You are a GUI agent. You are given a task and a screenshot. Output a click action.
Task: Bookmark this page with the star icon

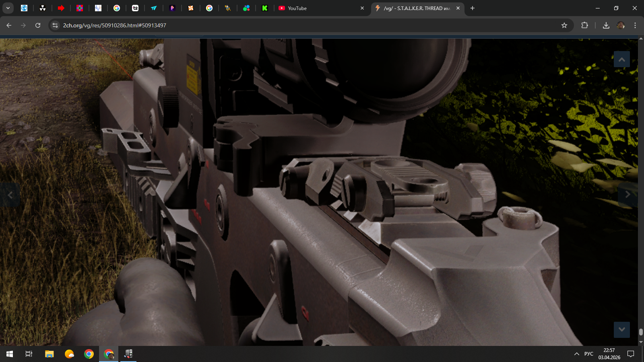(564, 25)
